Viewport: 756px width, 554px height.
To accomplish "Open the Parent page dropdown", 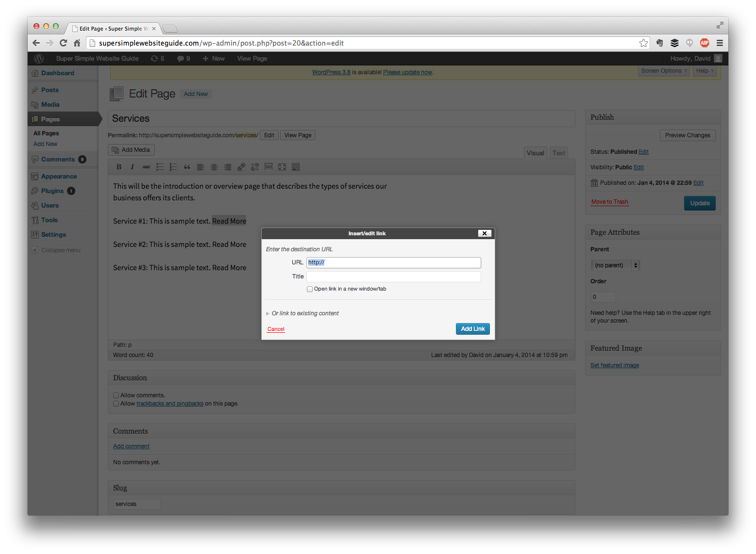I will coord(616,265).
